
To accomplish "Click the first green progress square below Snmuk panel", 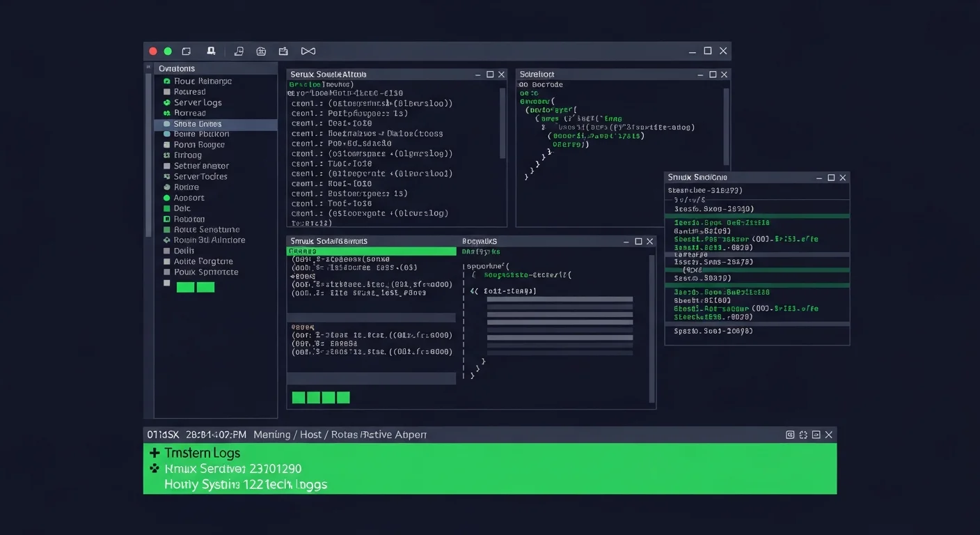I will 299,397.
